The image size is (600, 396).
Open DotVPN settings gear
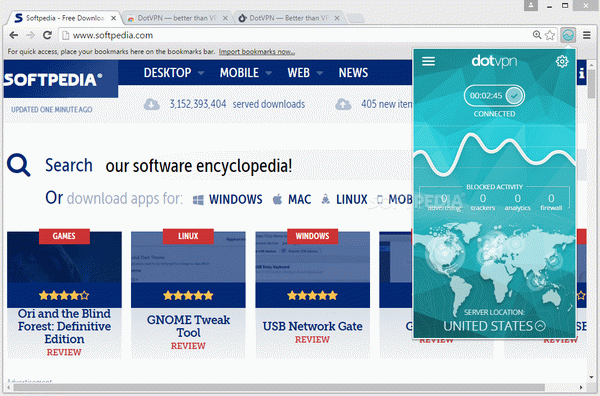pyautogui.click(x=562, y=61)
